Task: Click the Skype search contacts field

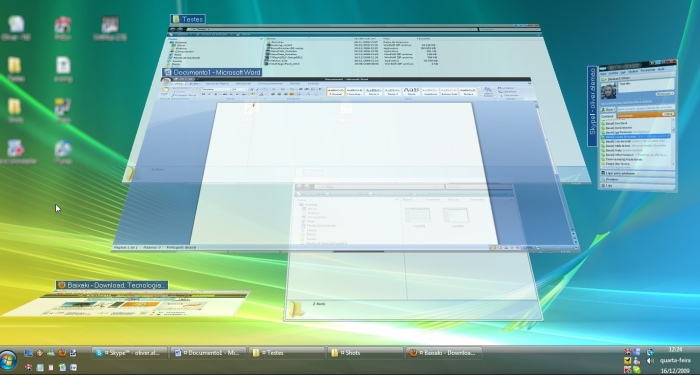Action: tap(646, 108)
